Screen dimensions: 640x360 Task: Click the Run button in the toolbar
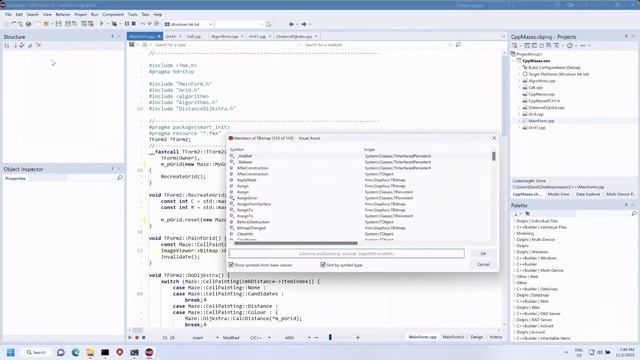point(102,24)
